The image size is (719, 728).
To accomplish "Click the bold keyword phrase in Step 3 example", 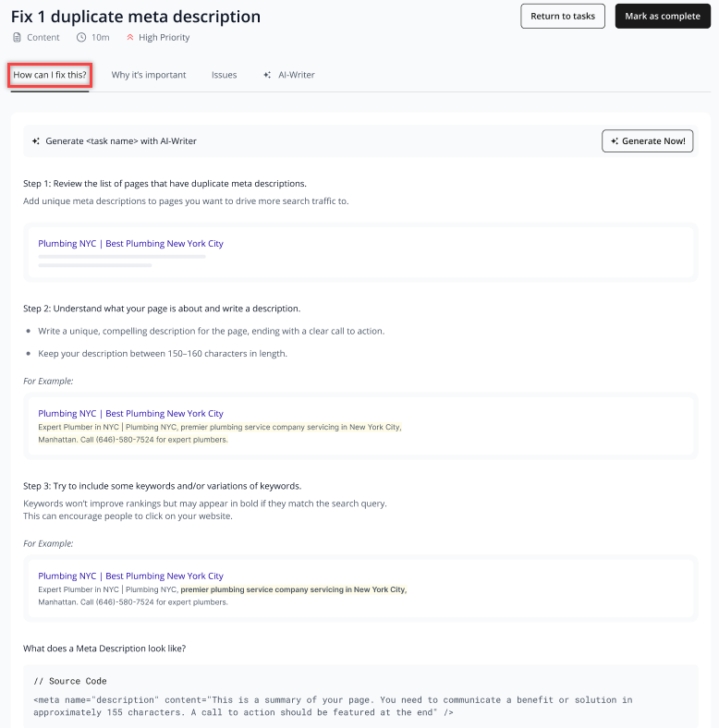I will [294, 589].
